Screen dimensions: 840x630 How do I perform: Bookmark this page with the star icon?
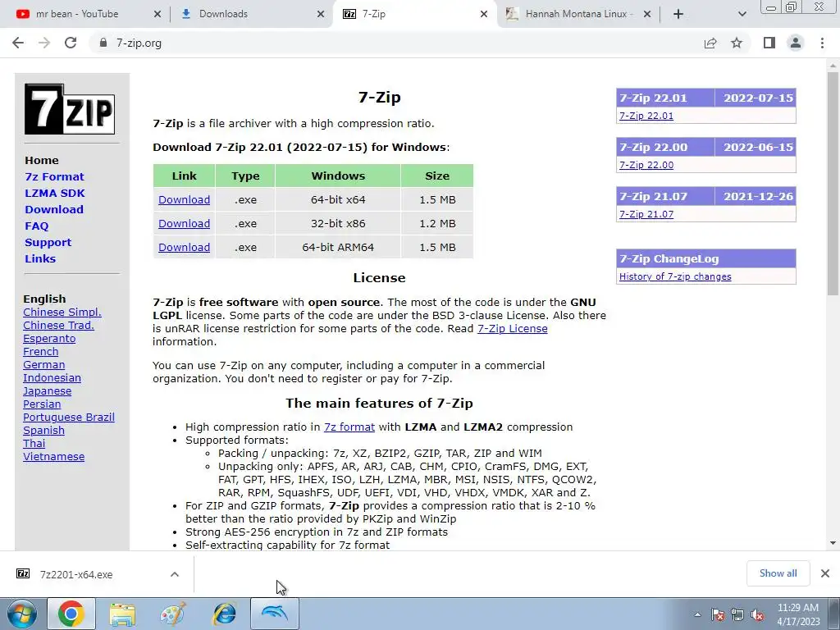pyautogui.click(x=737, y=43)
